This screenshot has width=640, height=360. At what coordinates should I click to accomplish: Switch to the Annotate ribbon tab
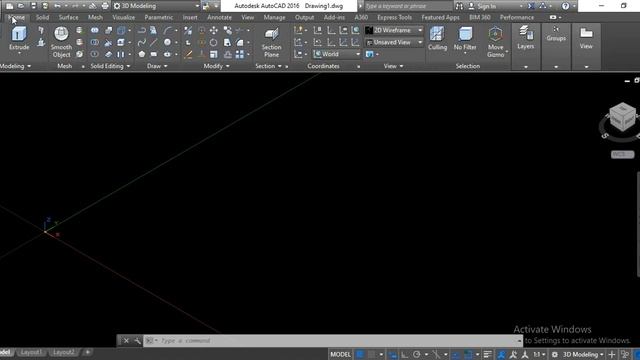click(x=219, y=17)
